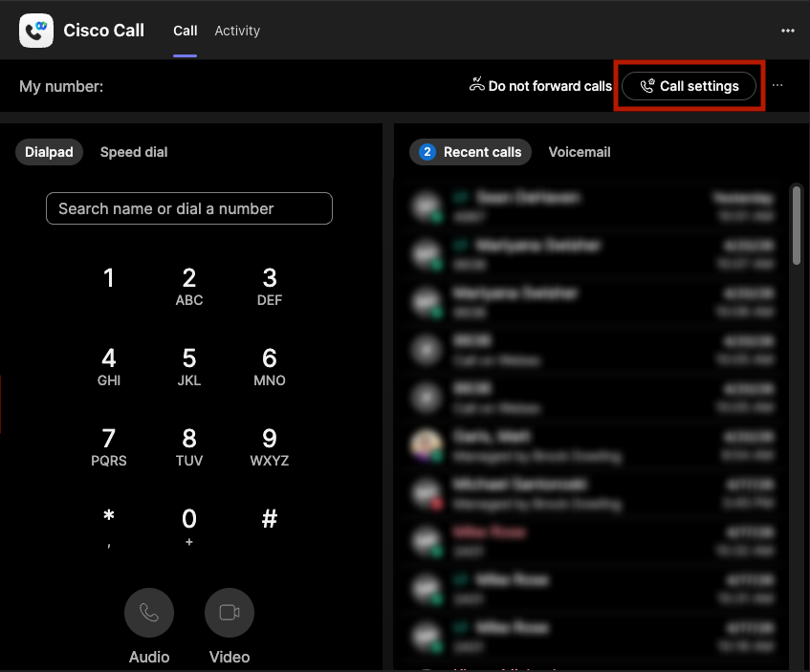Screen dimensions: 810x672
Task: Tap the 4 GHI key
Action: [x=108, y=366]
